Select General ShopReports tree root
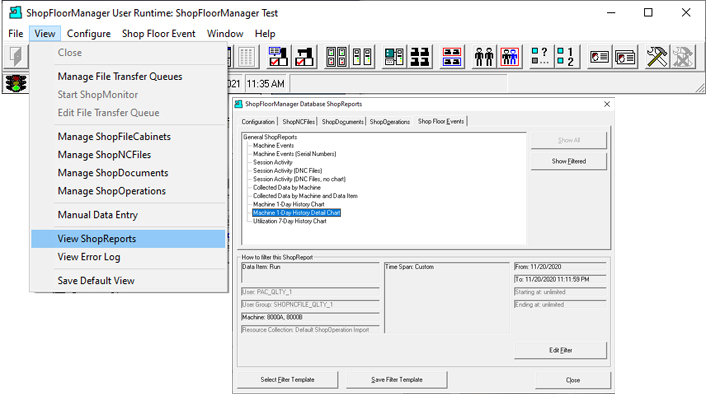The image size is (706, 397). (x=270, y=137)
